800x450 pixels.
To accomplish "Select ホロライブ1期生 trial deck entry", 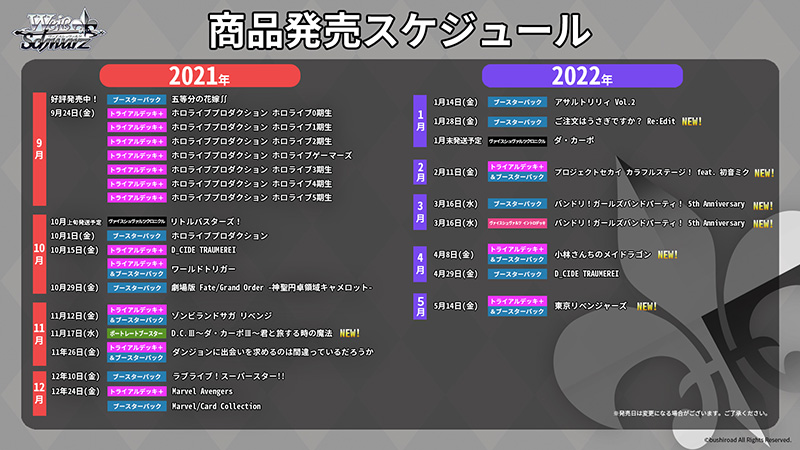I will pyautogui.click(x=252, y=127).
